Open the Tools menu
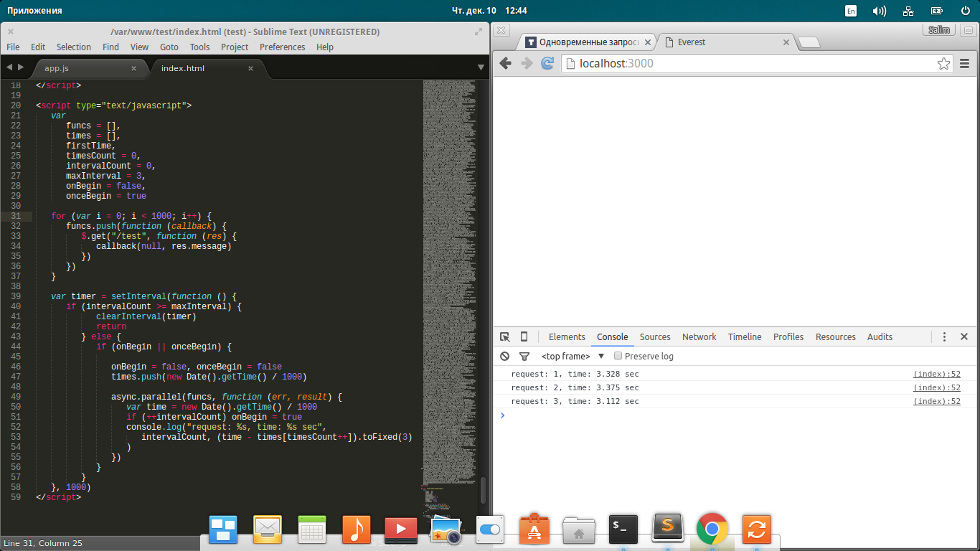The image size is (980, 551). point(199,47)
